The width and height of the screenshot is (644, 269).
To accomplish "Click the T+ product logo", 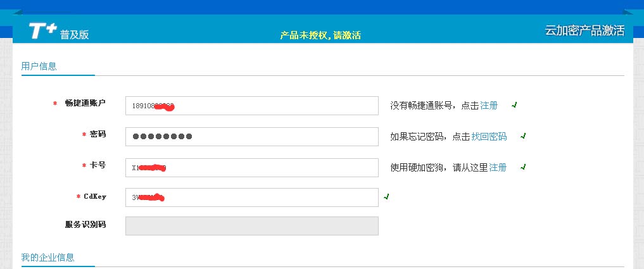I will [x=42, y=31].
